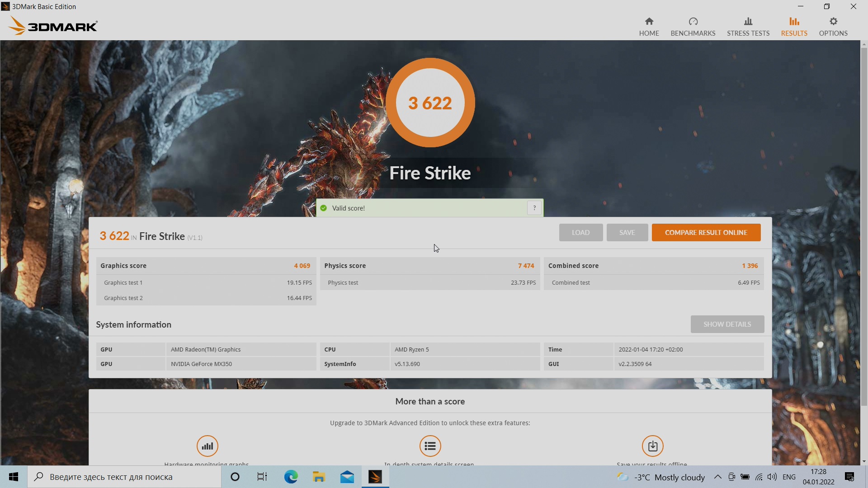Open Mail app from taskbar
Screen dimensions: 868x488
347,477
